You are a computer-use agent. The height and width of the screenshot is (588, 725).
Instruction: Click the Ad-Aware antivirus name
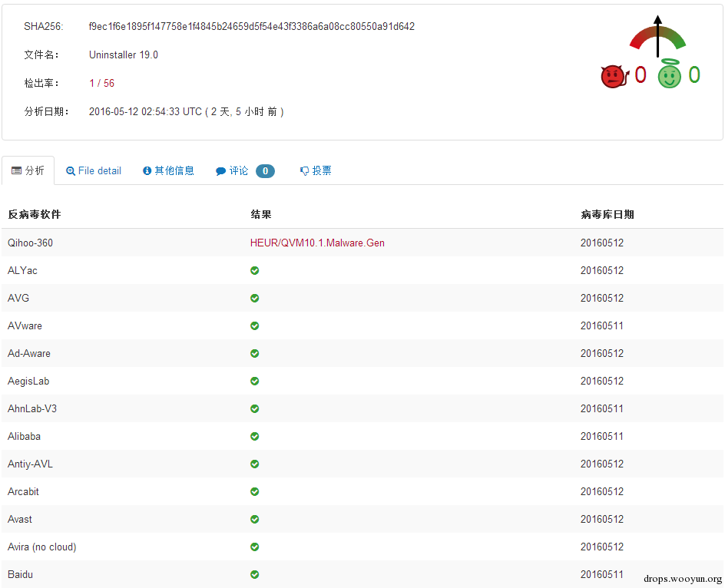29,353
